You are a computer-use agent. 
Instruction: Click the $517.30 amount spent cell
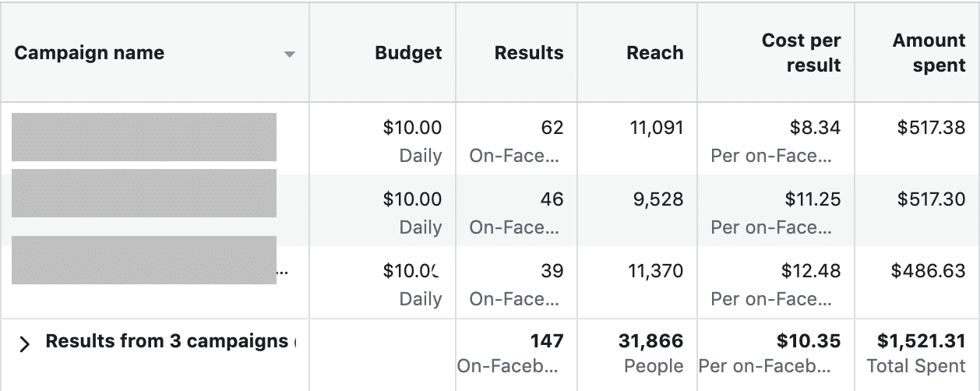coord(931,199)
